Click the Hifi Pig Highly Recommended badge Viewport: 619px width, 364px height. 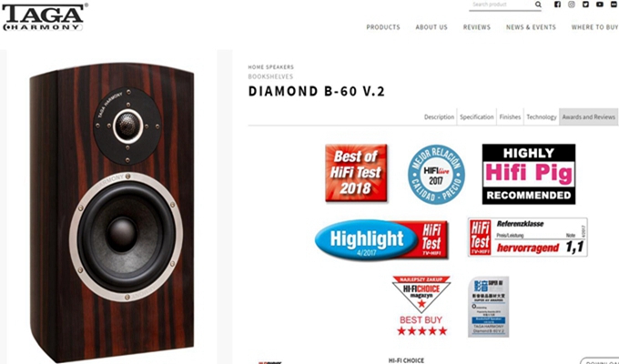pos(529,174)
